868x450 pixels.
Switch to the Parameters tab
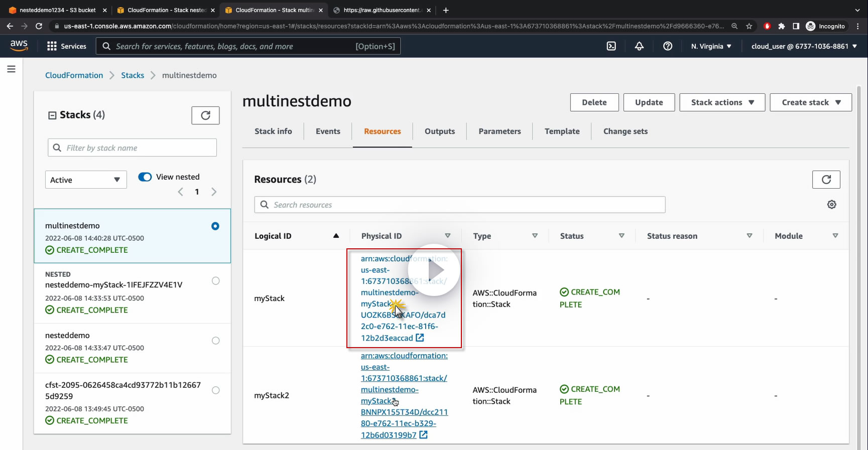(500, 131)
